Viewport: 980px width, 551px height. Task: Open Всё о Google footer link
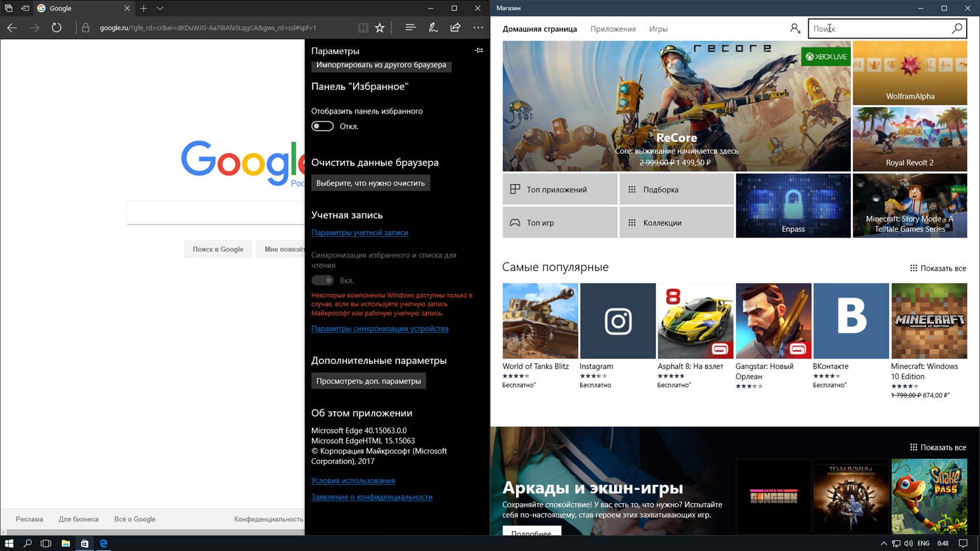click(x=135, y=519)
